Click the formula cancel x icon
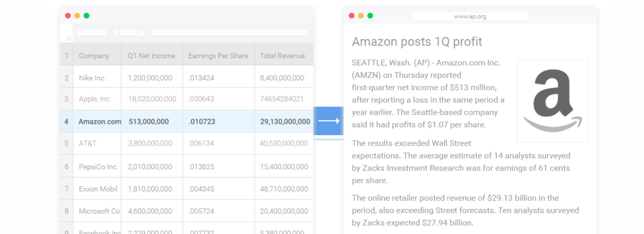This screenshot has width=644, height=234. coord(118,33)
